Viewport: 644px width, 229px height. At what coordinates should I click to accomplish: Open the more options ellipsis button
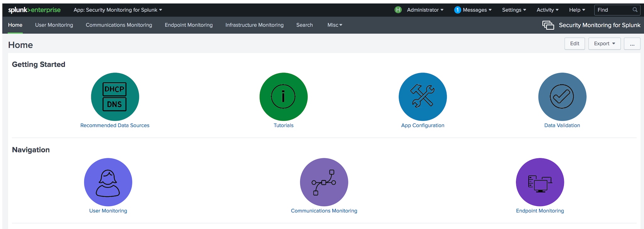coord(632,44)
